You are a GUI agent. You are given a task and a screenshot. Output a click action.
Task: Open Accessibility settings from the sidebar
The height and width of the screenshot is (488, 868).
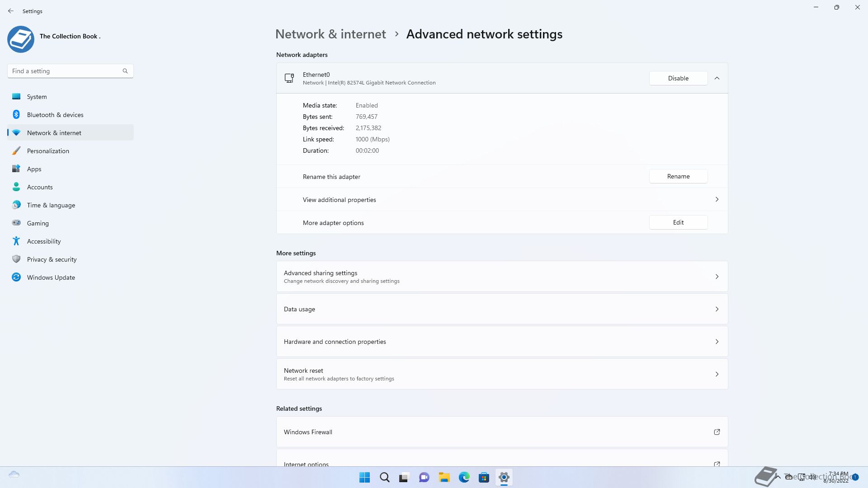tap(44, 241)
